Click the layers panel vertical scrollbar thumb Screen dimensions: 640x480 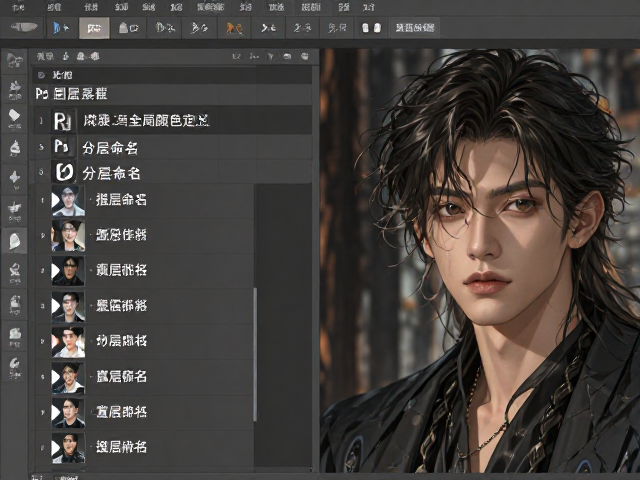pos(255,354)
